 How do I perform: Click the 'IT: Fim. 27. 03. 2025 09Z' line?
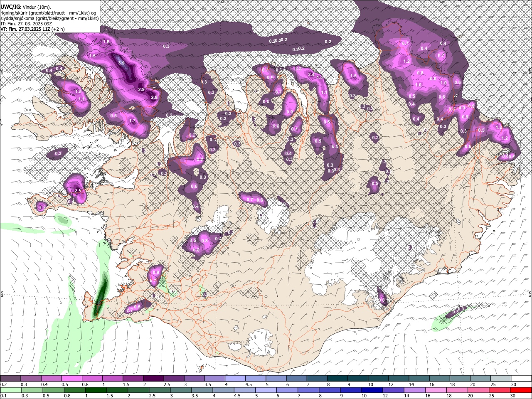click(27, 24)
